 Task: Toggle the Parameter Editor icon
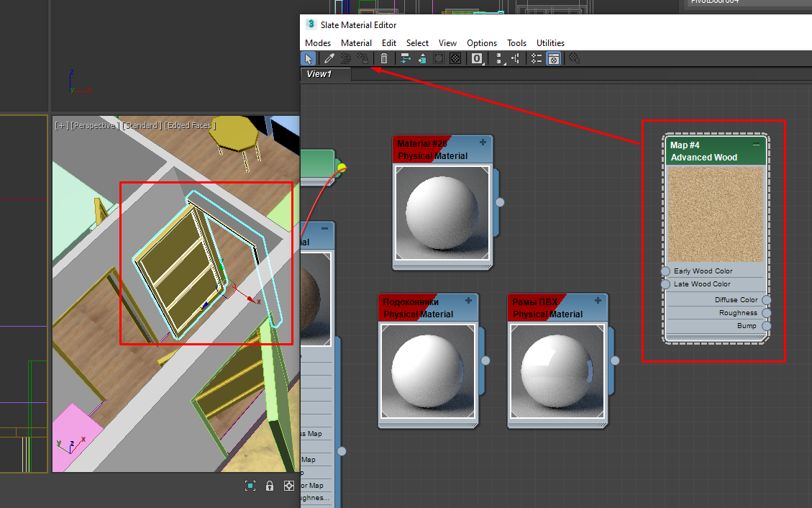click(554, 58)
